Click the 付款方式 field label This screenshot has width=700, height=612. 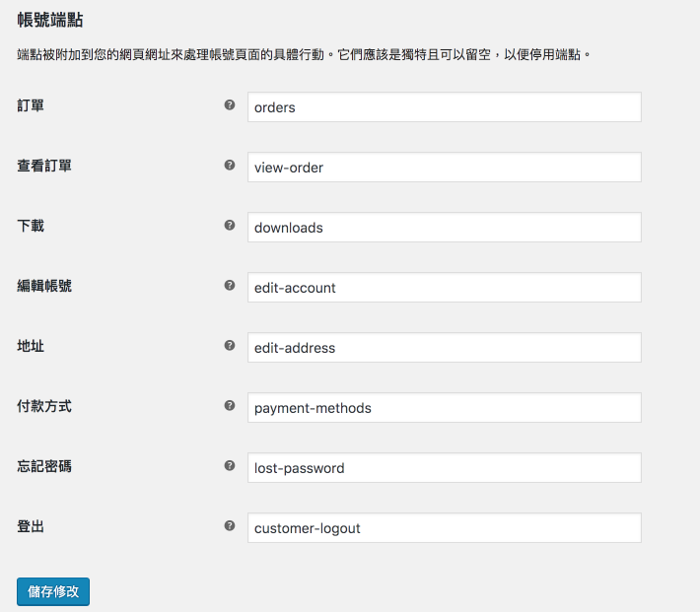pos(44,406)
